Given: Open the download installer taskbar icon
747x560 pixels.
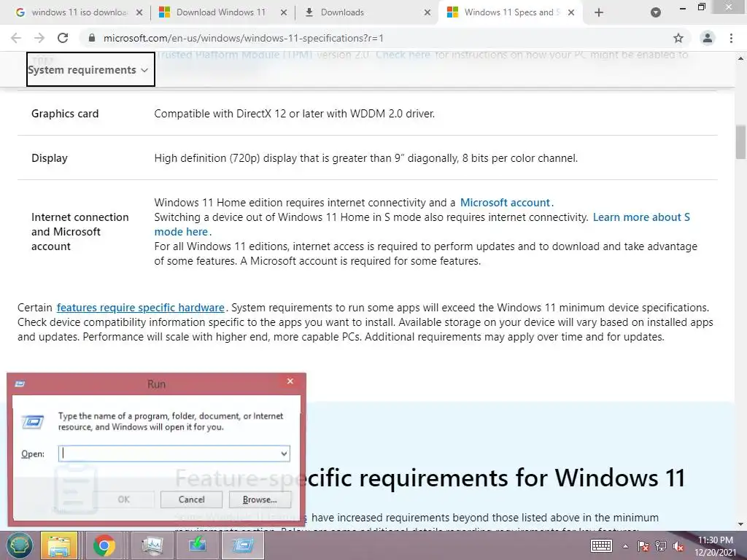Looking at the screenshot, I should pyautogui.click(x=197, y=545).
